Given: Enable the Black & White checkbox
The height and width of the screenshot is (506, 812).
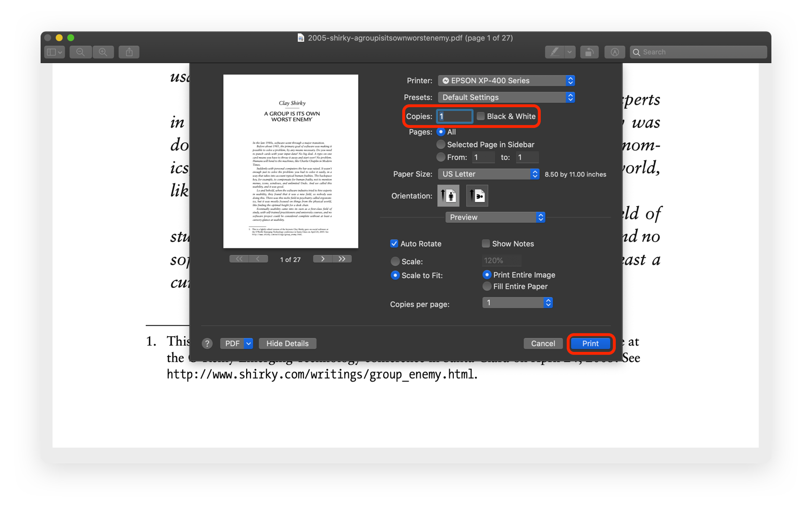Looking at the screenshot, I should (481, 116).
